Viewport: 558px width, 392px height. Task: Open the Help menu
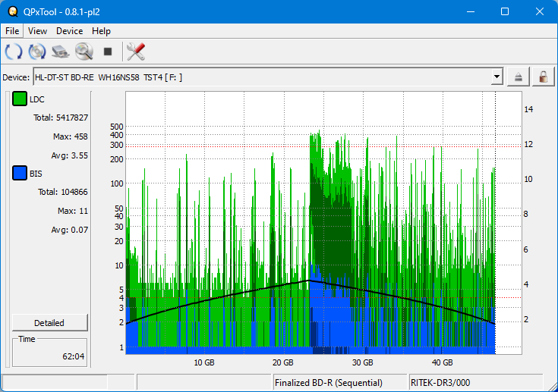(x=101, y=31)
